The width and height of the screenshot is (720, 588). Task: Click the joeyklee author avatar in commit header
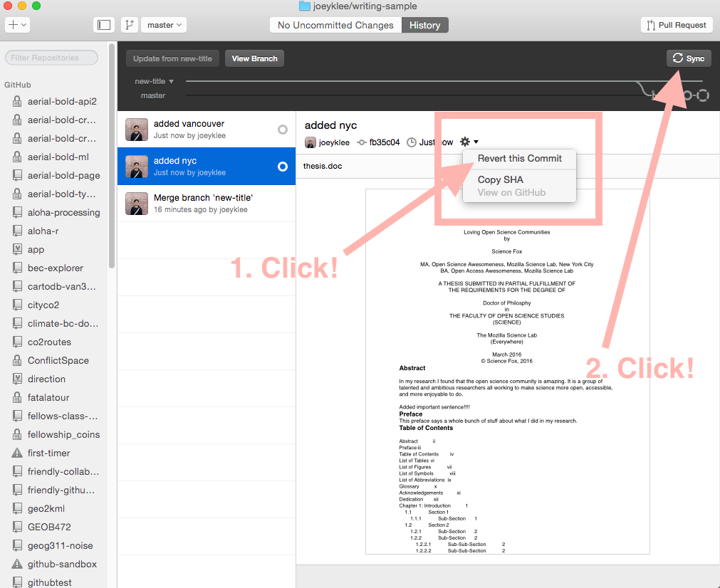pyautogui.click(x=311, y=142)
